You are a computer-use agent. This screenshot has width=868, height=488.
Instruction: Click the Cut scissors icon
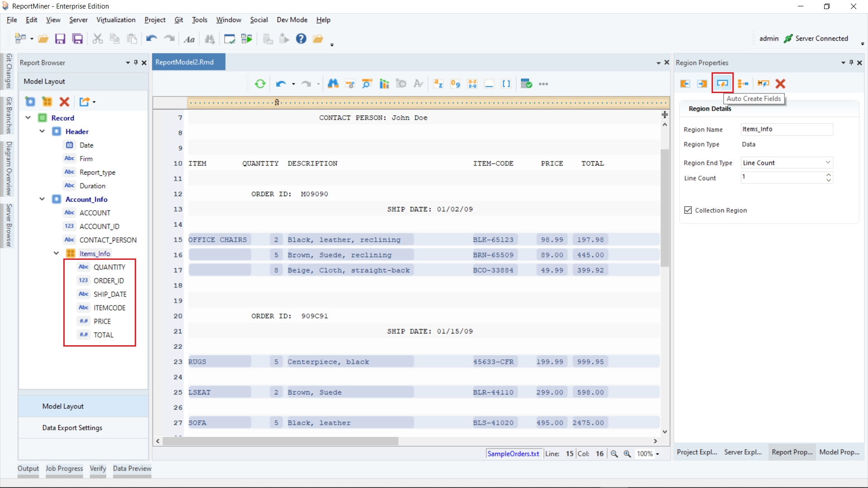(x=97, y=39)
